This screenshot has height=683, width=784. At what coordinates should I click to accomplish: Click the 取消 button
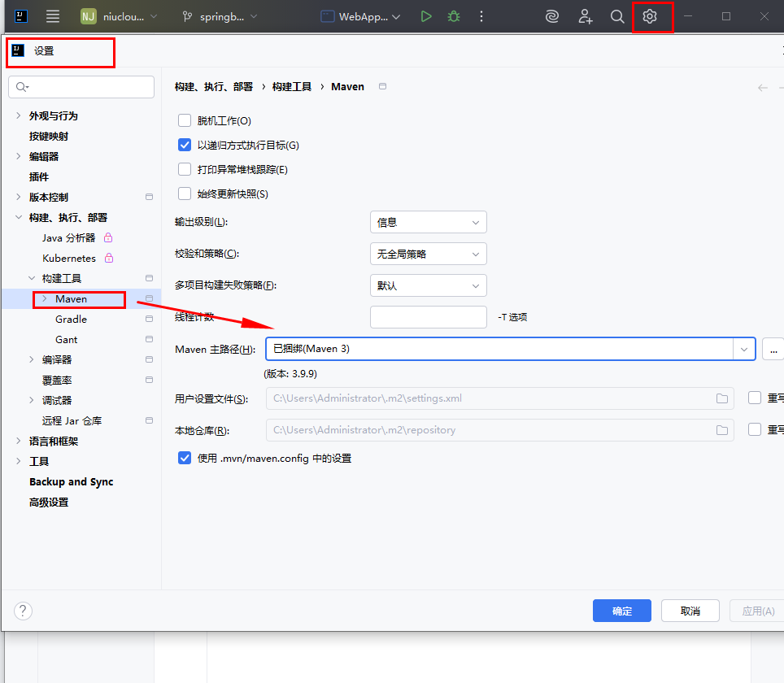[690, 611]
